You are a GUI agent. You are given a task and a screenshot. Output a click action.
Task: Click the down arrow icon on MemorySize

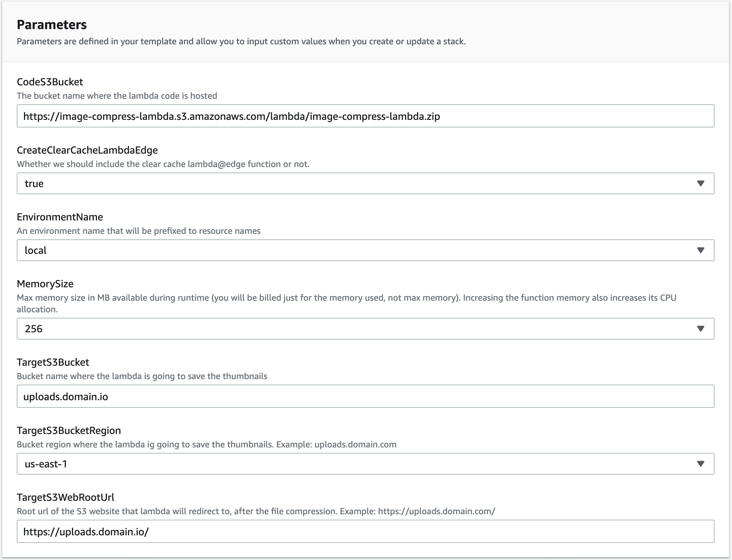pyautogui.click(x=700, y=329)
